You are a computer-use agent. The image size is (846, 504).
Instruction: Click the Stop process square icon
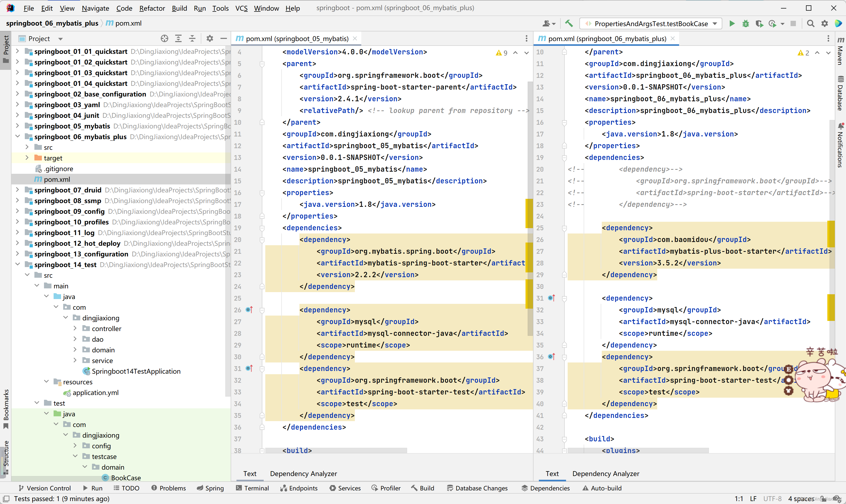pyautogui.click(x=793, y=23)
